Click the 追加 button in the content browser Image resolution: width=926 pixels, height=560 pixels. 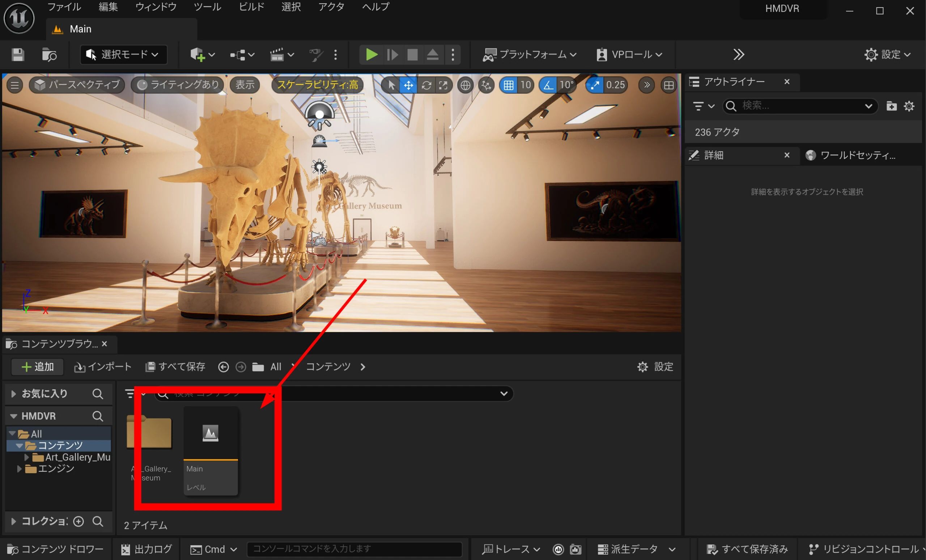coord(37,367)
